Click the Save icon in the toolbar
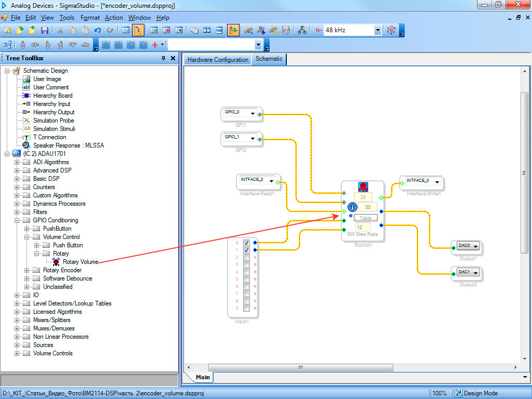Image resolution: width=532 pixels, height=399 pixels. pyautogui.click(x=44, y=30)
